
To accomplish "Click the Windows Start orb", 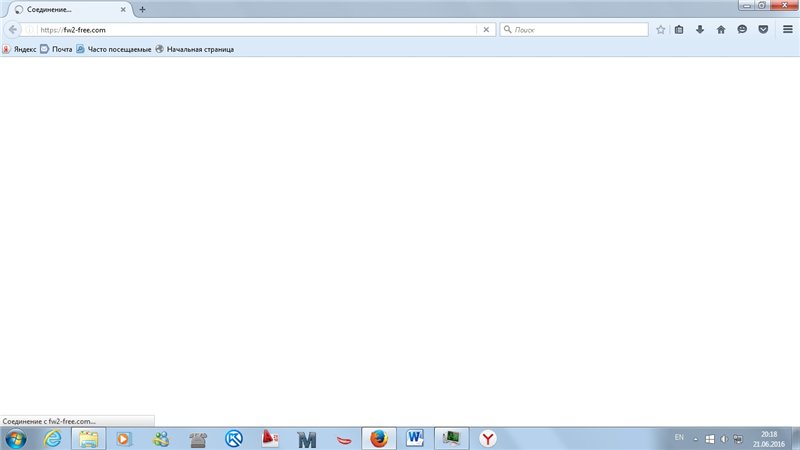I will tap(15, 439).
